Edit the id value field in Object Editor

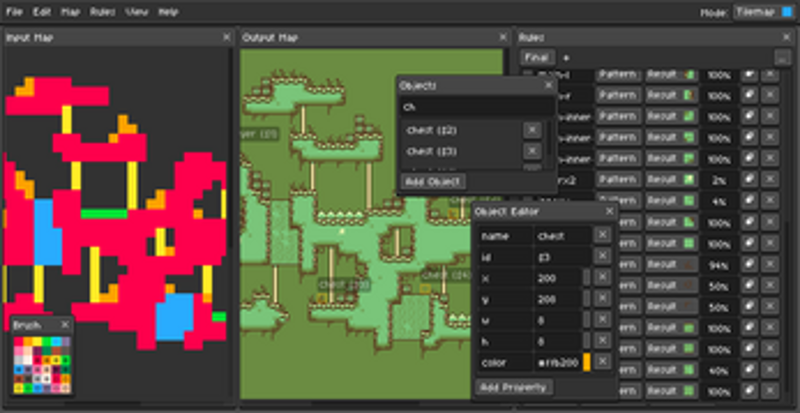click(x=561, y=257)
